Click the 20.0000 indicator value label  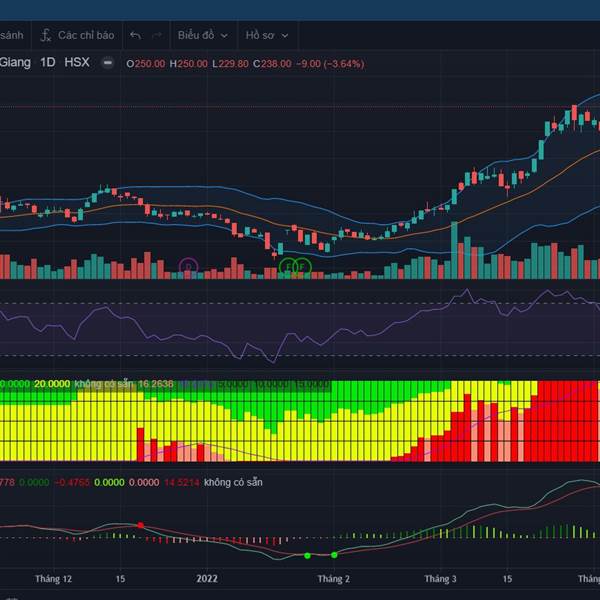coord(52,384)
